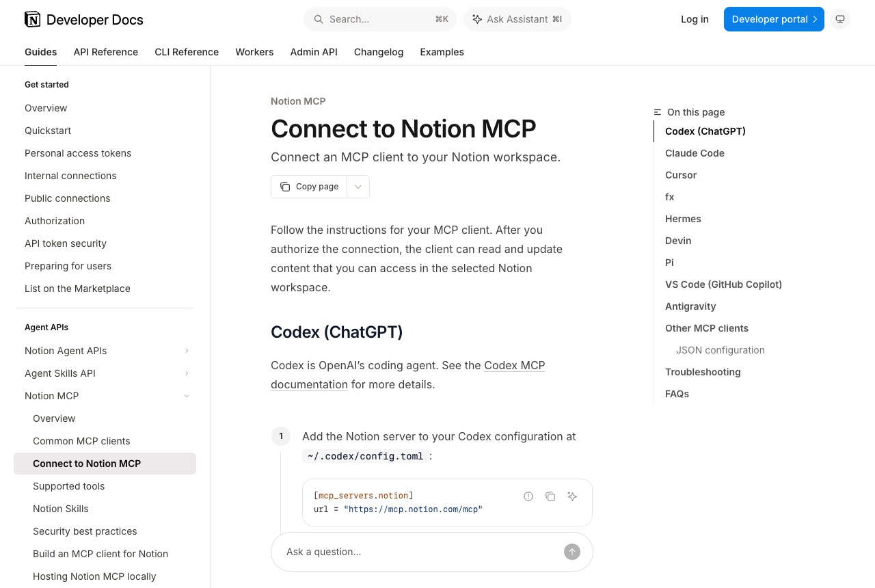Expand the Notion Agent APIs section
875x588 pixels.
[x=187, y=351]
